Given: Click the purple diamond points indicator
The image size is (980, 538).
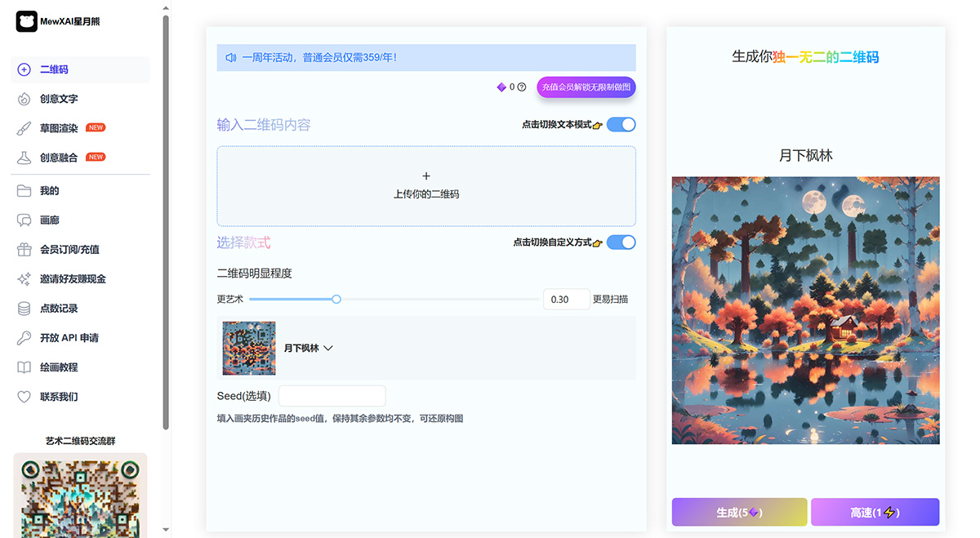Looking at the screenshot, I should (x=501, y=86).
